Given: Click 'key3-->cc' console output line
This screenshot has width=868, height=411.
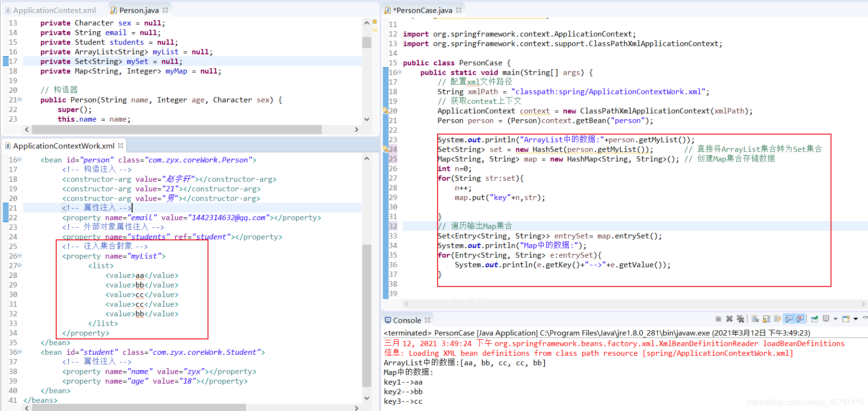Looking at the screenshot, I should click(403, 401).
